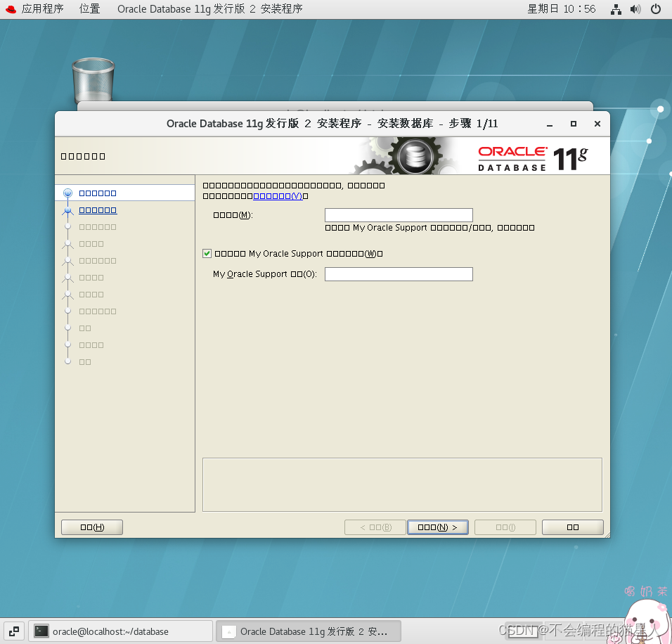Select the first highlighted step in sidebar

(98, 193)
